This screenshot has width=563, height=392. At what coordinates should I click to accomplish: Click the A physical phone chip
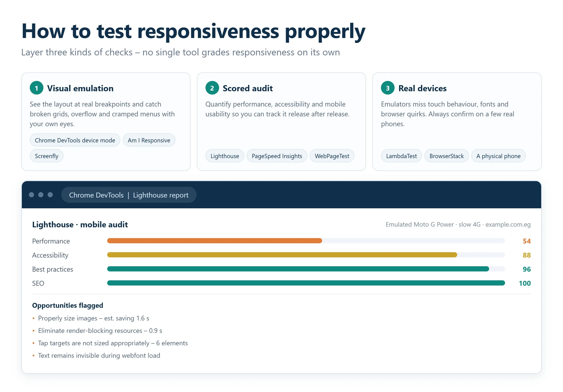(x=498, y=156)
